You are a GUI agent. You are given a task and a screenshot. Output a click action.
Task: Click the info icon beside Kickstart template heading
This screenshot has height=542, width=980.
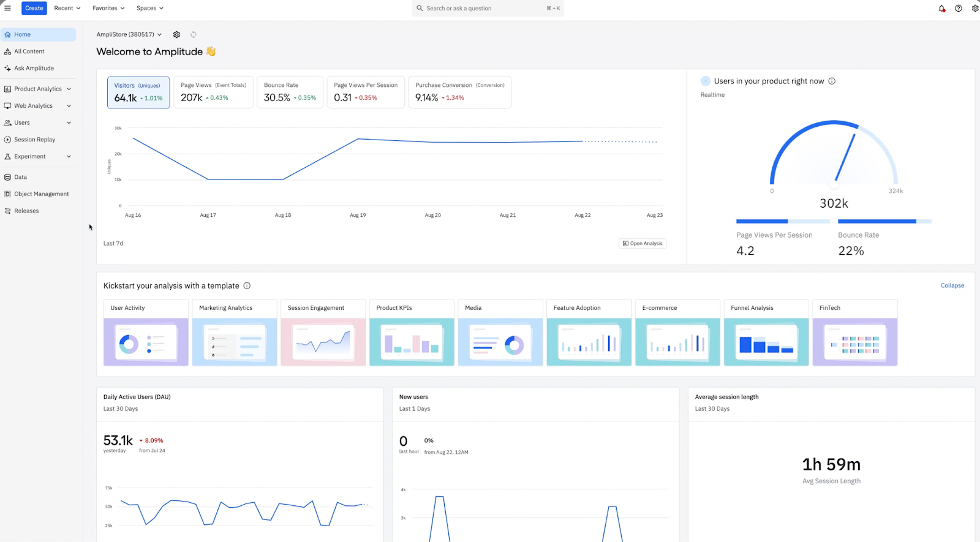(x=247, y=286)
